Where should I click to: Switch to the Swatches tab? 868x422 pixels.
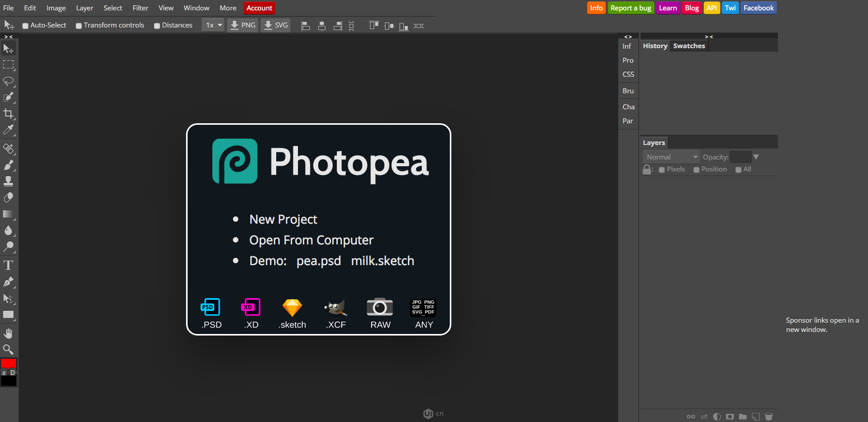tap(689, 46)
